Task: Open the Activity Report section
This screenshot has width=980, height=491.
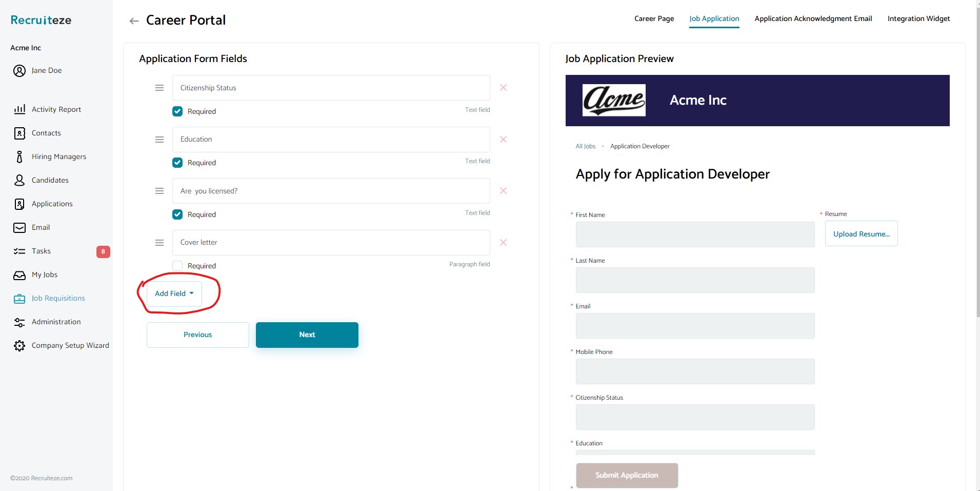Action: 56,109
